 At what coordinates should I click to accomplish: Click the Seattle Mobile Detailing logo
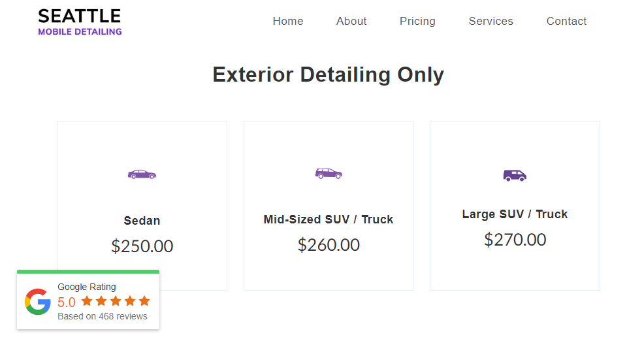pos(80,22)
